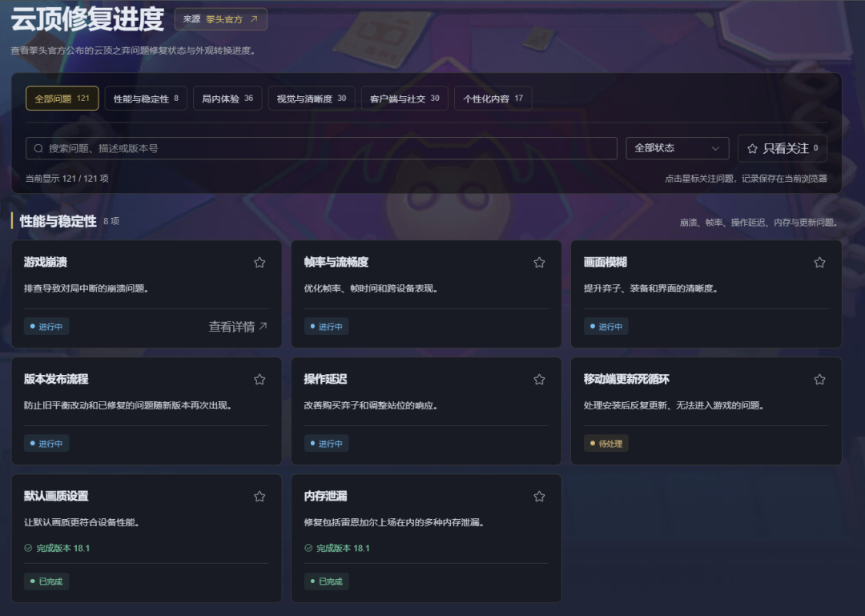This screenshot has height=616, width=865.
Task: Click the 内存泄漏 card title
Action: click(x=325, y=496)
